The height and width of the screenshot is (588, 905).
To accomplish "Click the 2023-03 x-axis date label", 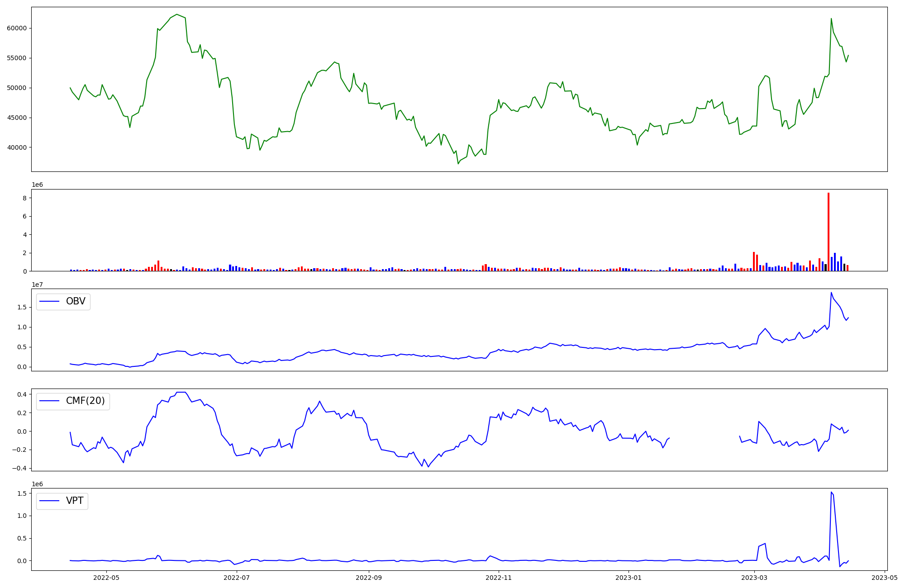I will (755, 578).
